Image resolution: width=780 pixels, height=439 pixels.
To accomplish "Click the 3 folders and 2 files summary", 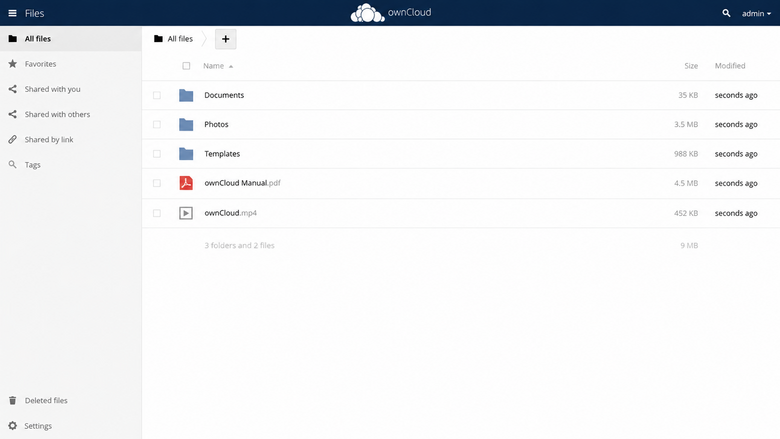I will [x=239, y=245].
